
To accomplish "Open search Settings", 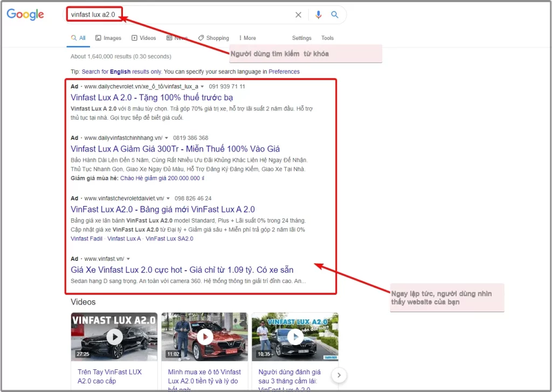I will pyautogui.click(x=302, y=38).
